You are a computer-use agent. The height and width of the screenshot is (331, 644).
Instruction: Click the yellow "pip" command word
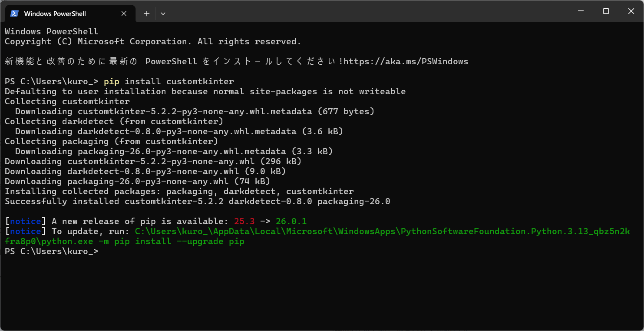(112, 81)
